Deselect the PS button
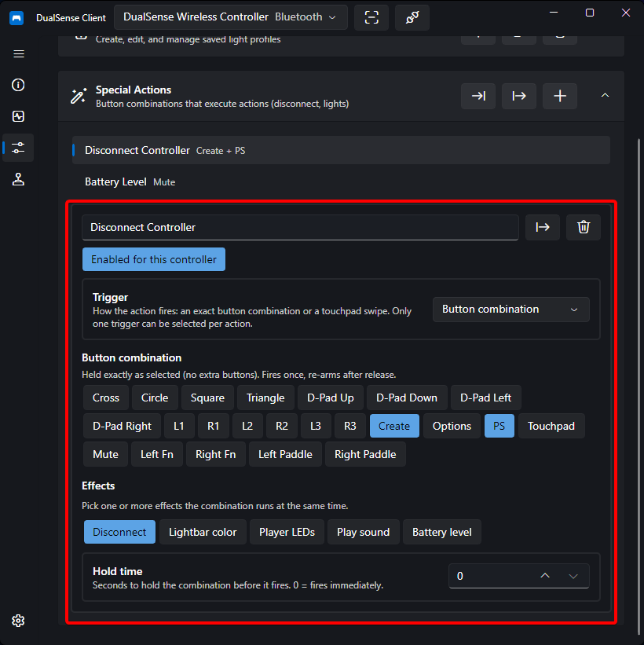 pyautogui.click(x=499, y=426)
